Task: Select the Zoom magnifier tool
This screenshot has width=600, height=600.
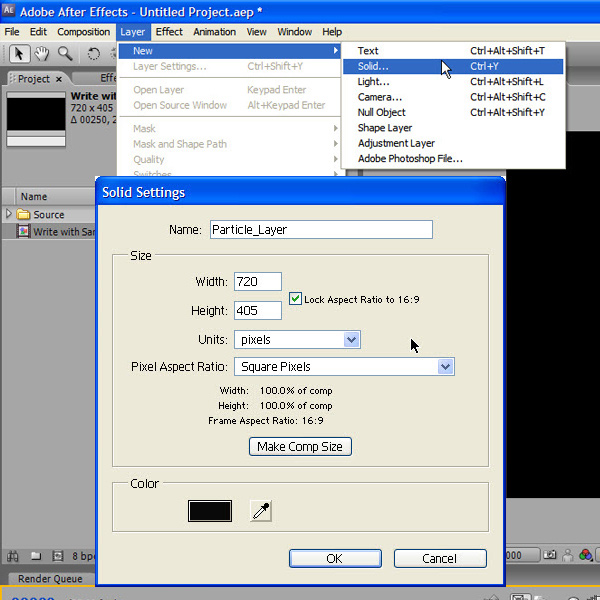Action: click(65, 54)
